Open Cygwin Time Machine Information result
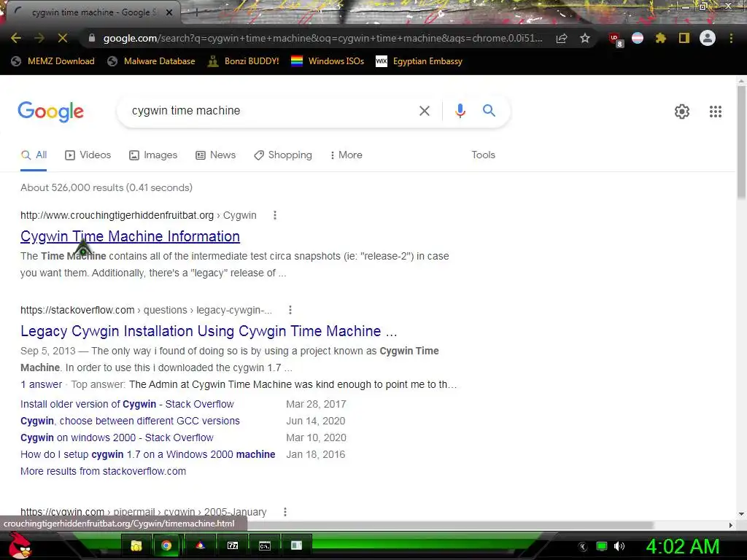 pyautogui.click(x=130, y=236)
